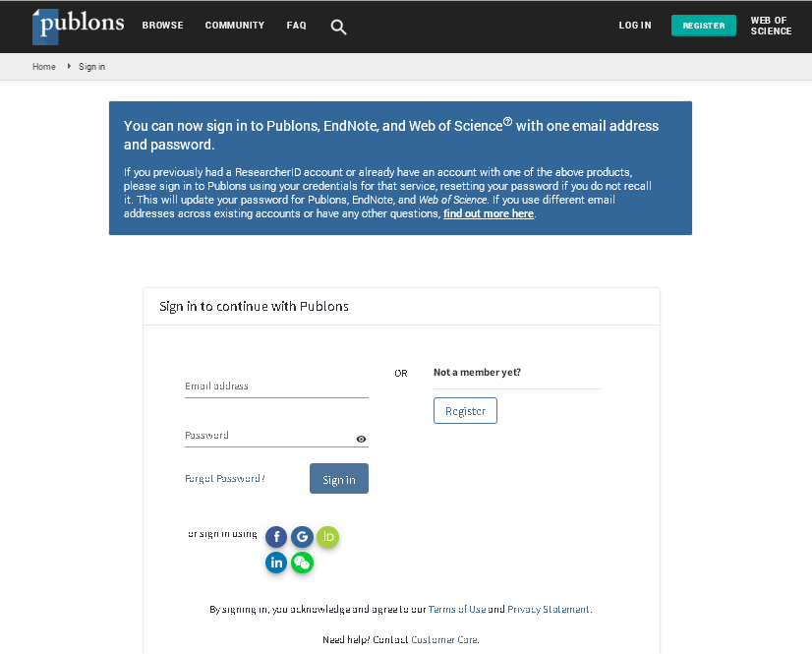Open the Forgot Password link

pyautogui.click(x=225, y=478)
